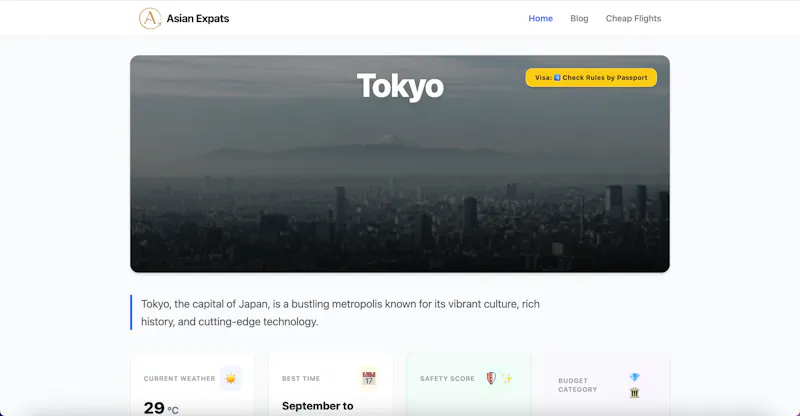Viewport: 800px width, 416px height.
Task: Click the diamond icon in Budget Category
Action: (634, 377)
